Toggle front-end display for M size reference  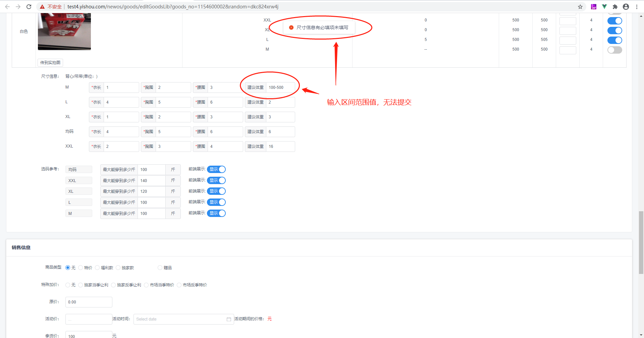216,213
